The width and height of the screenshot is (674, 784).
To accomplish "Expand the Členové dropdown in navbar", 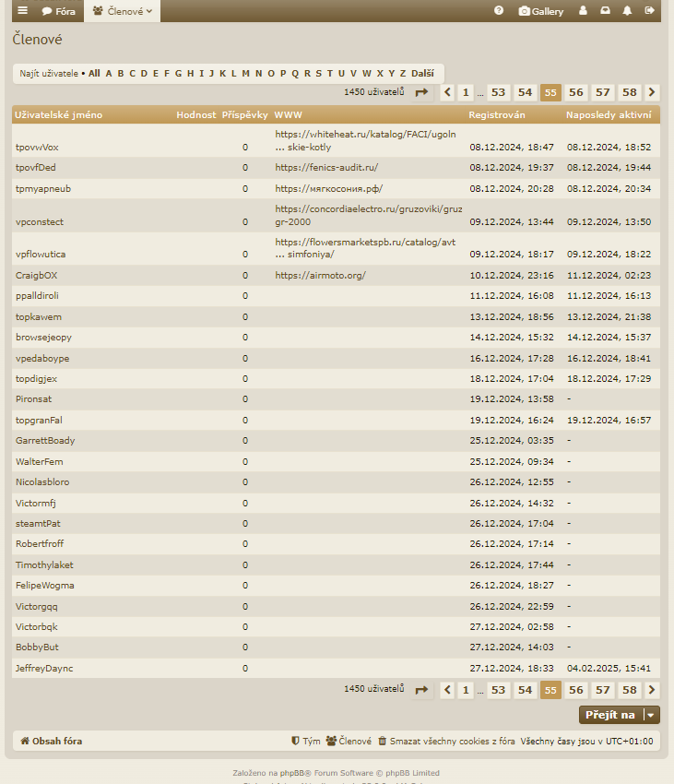I will point(123,11).
